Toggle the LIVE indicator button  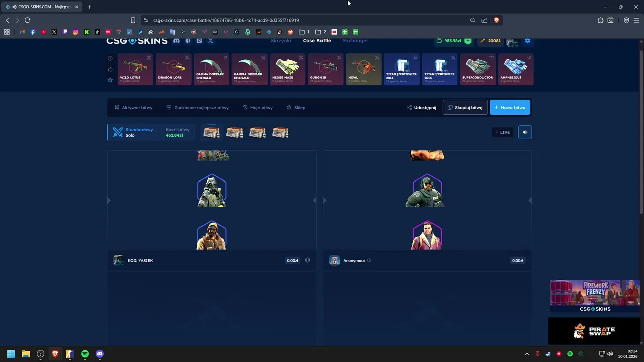coord(502,132)
